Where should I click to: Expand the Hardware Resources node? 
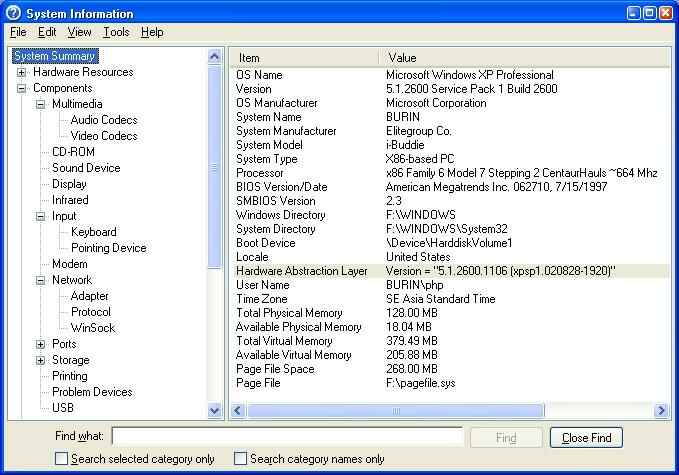click(21, 72)
